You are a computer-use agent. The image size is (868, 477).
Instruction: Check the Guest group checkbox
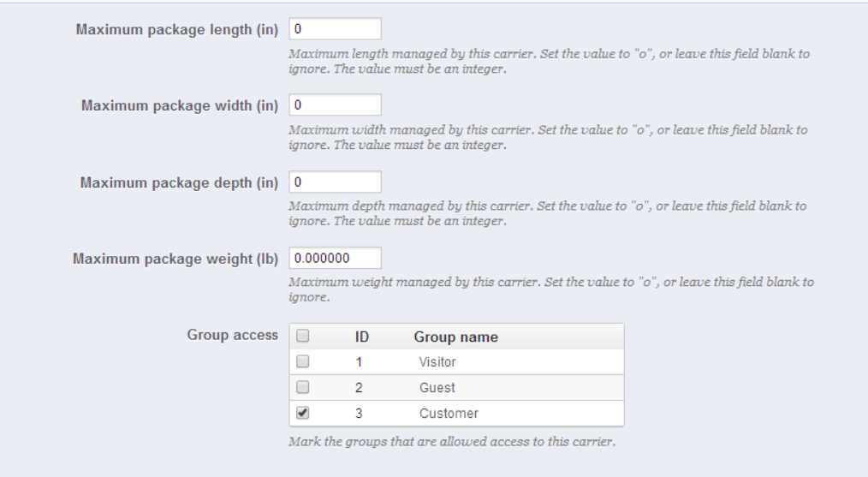point(302,388)
